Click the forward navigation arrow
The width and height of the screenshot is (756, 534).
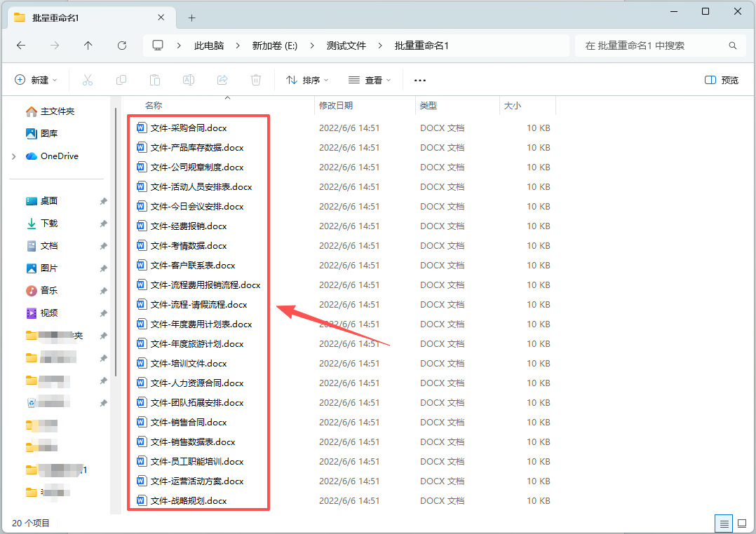[x=55, y=46]
